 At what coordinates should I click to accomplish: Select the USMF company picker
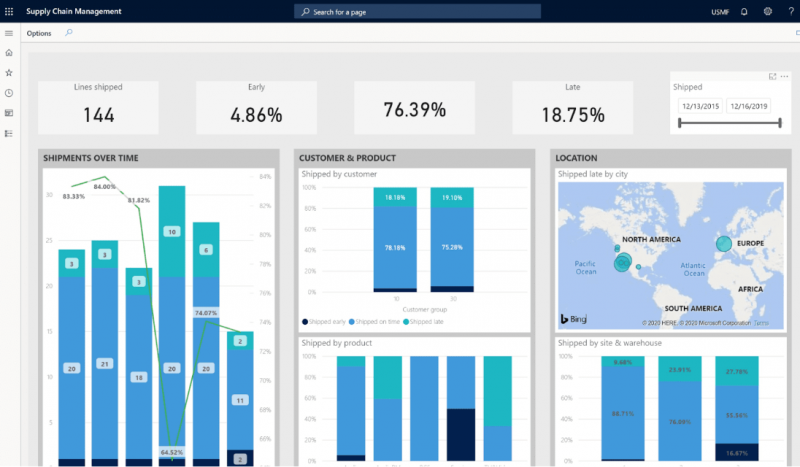[720, 12]
